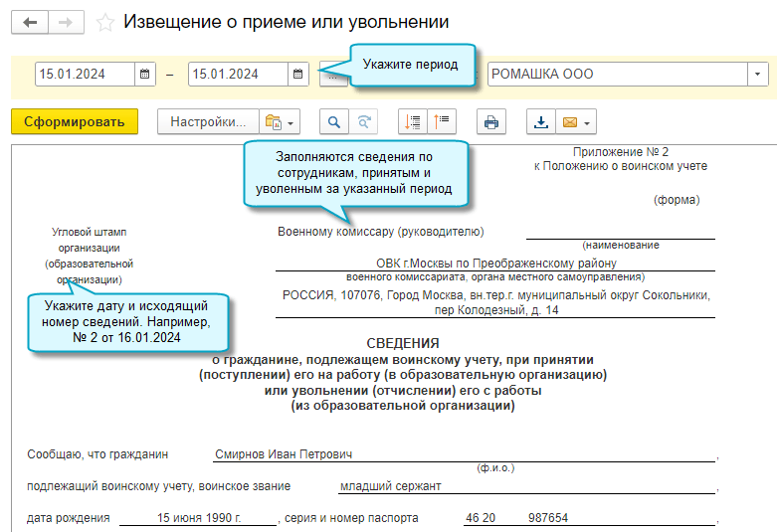
Task: Save report with download icon
Action: [x=541, y=122]
